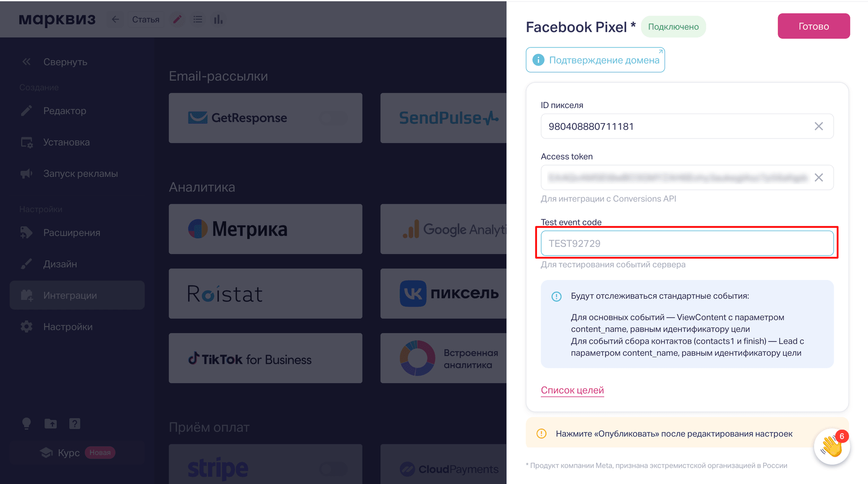The width and height of the screenshot is (868, 484).
Task: Open Подтверждение домена info link
Action: (x=595, y=60)
